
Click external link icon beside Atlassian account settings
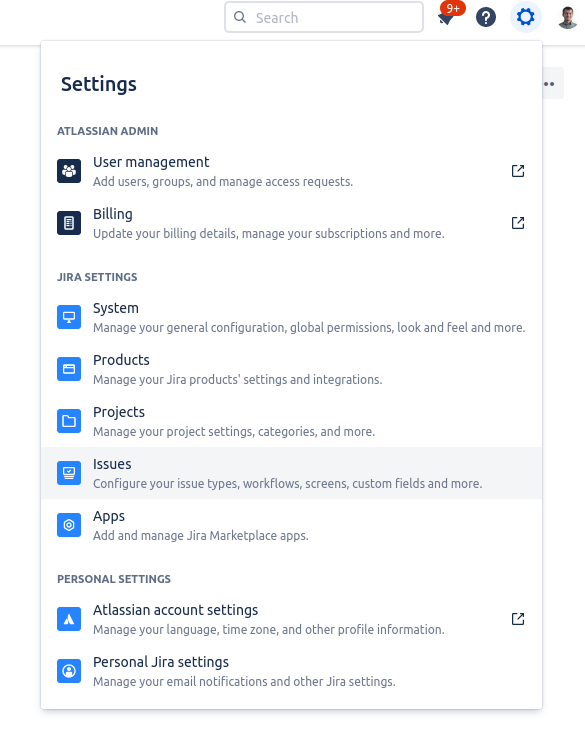(518, 619)
